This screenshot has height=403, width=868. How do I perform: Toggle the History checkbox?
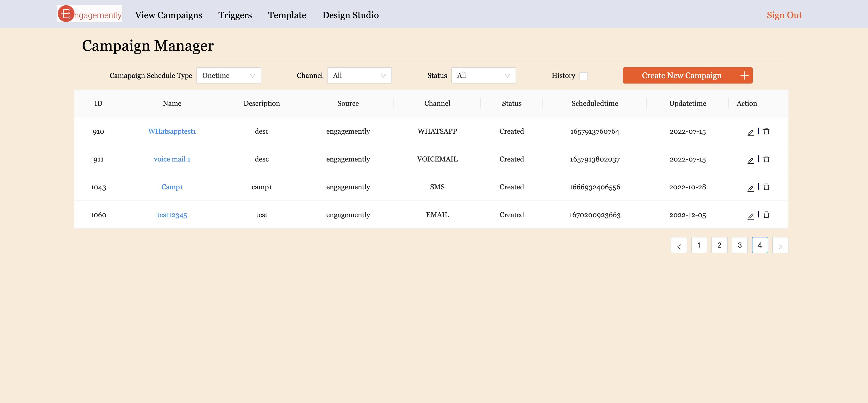[583, 76]
